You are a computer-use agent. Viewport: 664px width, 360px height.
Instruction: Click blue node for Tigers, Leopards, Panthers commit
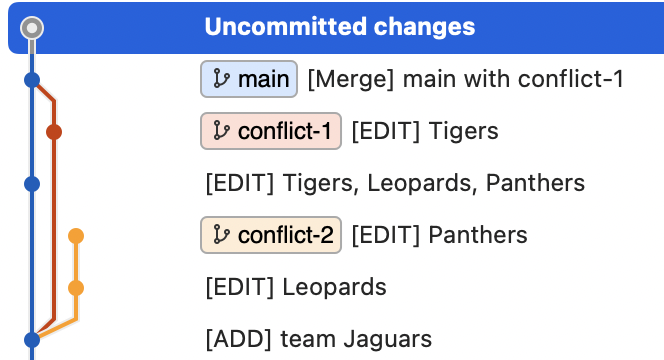pos(32,184)
